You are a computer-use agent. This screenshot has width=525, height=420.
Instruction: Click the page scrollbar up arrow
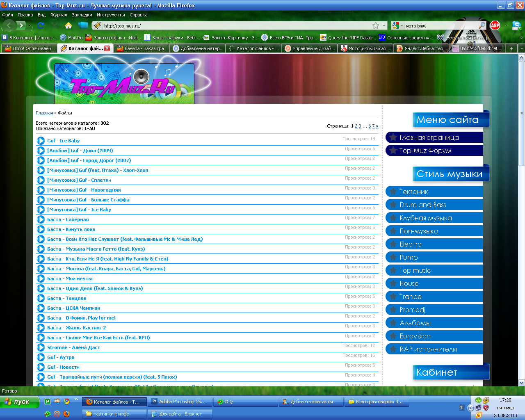521,57
